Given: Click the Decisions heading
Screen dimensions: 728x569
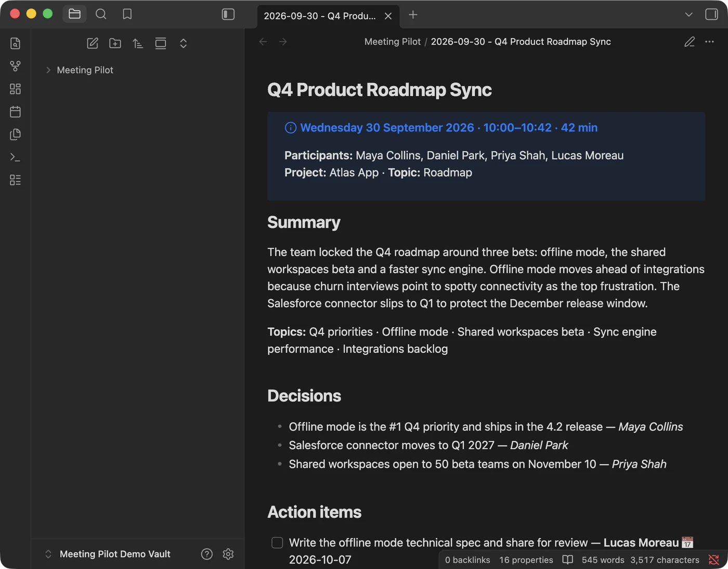Looking at the screenshot, I should pyautogui.click(x=304, y=396).
